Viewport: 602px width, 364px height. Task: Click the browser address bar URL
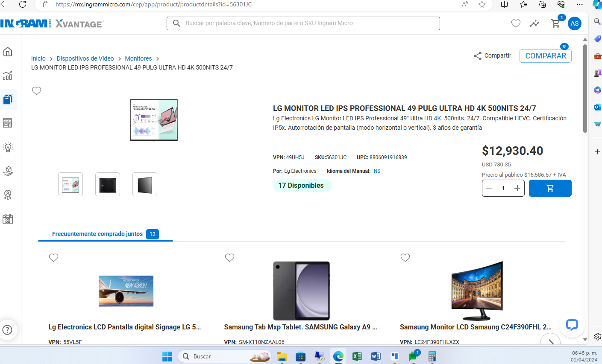point(154,4)
